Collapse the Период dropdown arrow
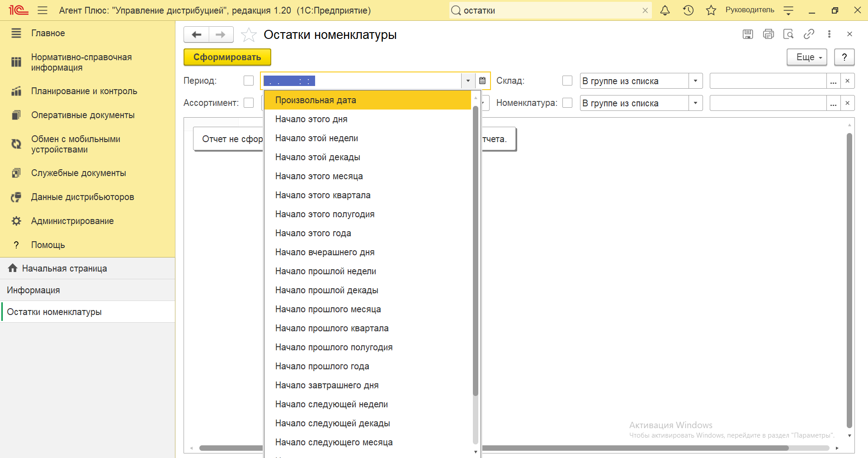This screenshot has width=868, height=458. (468, 81)
